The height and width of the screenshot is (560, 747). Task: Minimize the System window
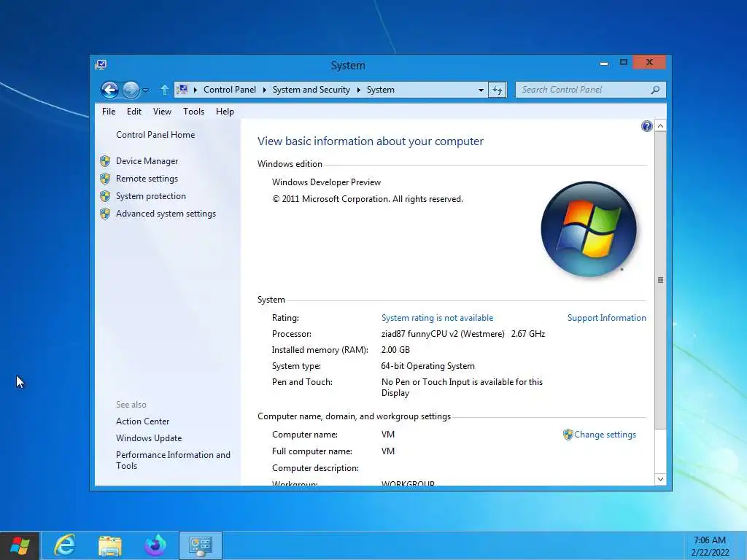[x=603, y=63]
